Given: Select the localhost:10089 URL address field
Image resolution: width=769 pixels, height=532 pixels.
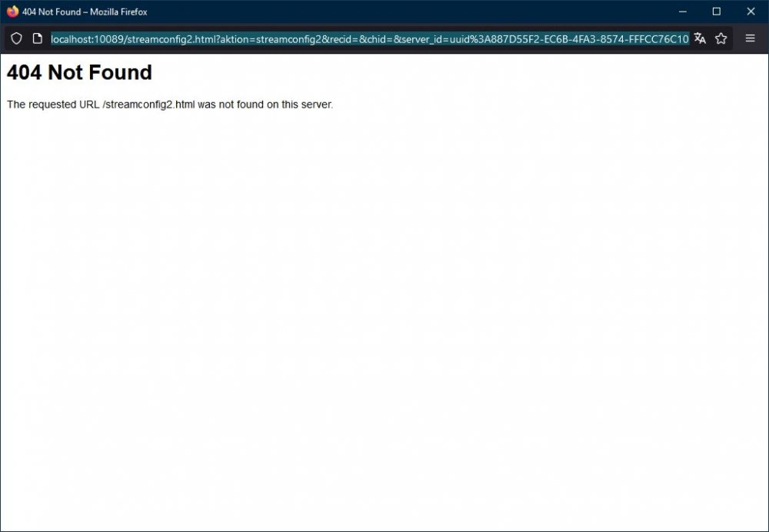Looking at the screenshot, I should (x=370, y=38).
